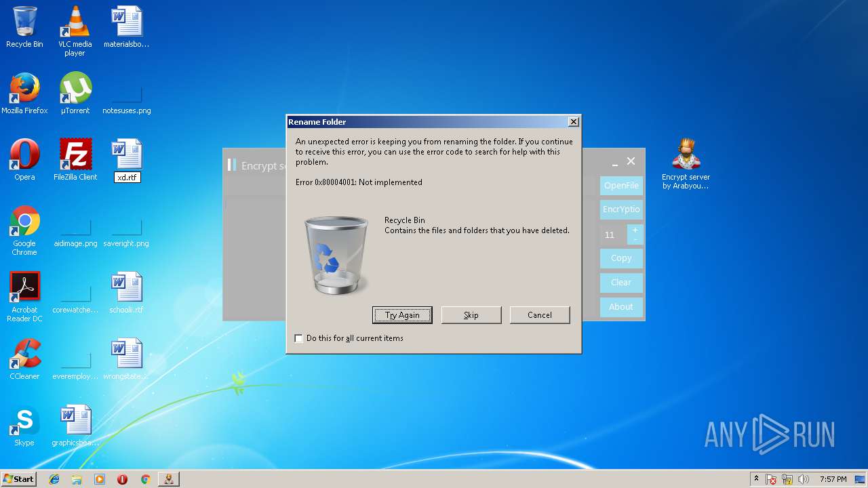Open schoolii.rtf document icon

[126, 293]
